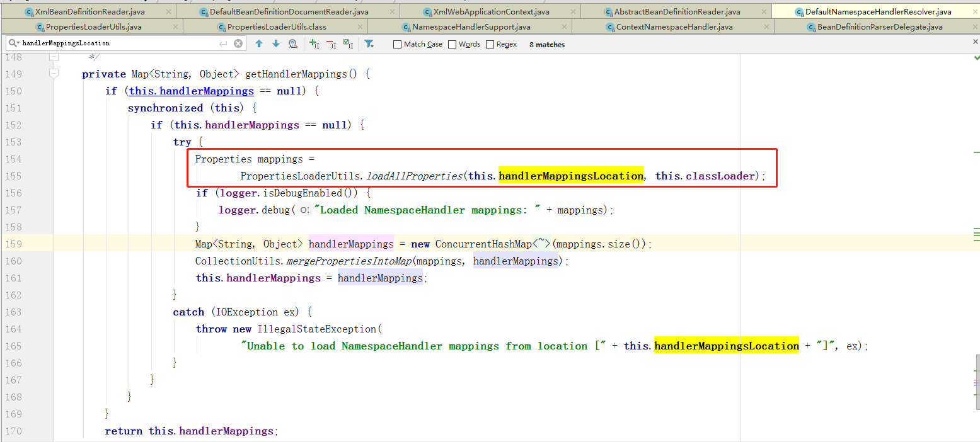The height and width of the screenshot is (442, 980).
Task: Add selection for next occurrence plus icon
Action: (x=314, y=43)
